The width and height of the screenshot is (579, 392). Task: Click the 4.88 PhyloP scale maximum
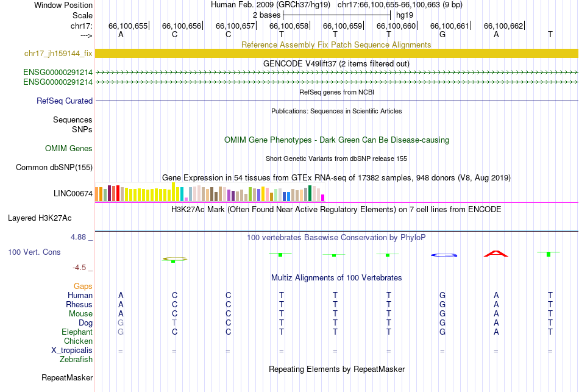(78, 237)
